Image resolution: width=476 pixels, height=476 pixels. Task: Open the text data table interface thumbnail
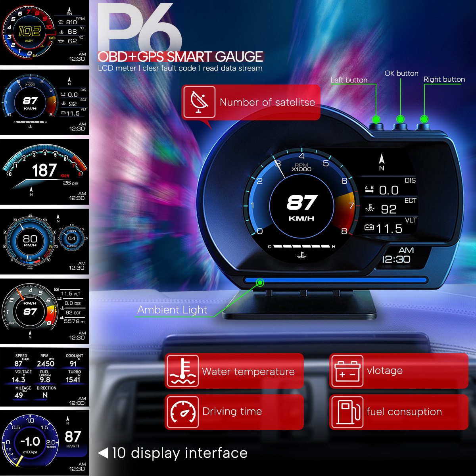coord(44,377)
